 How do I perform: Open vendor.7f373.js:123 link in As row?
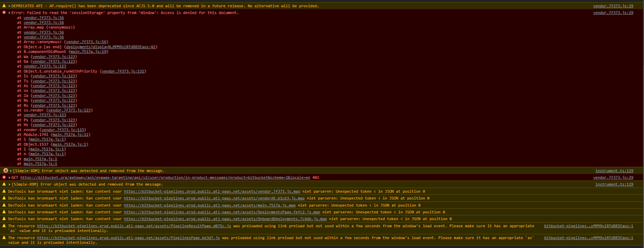(x=54, y=85)
